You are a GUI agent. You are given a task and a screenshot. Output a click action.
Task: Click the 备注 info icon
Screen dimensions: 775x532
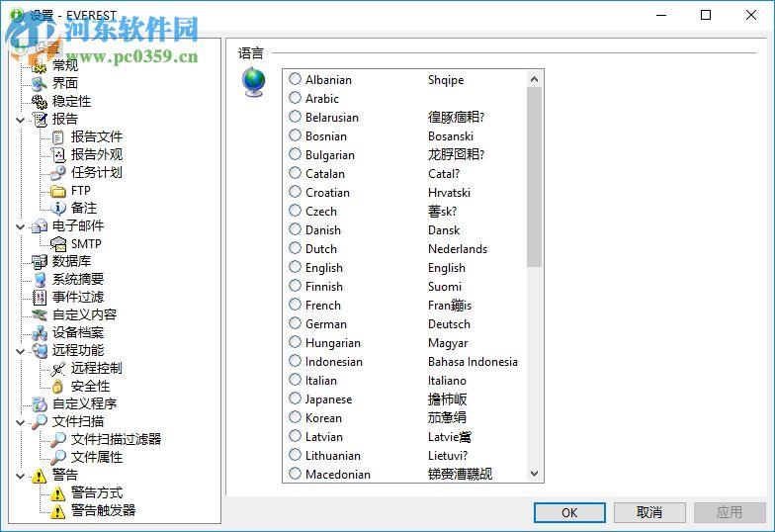[57, 208]
